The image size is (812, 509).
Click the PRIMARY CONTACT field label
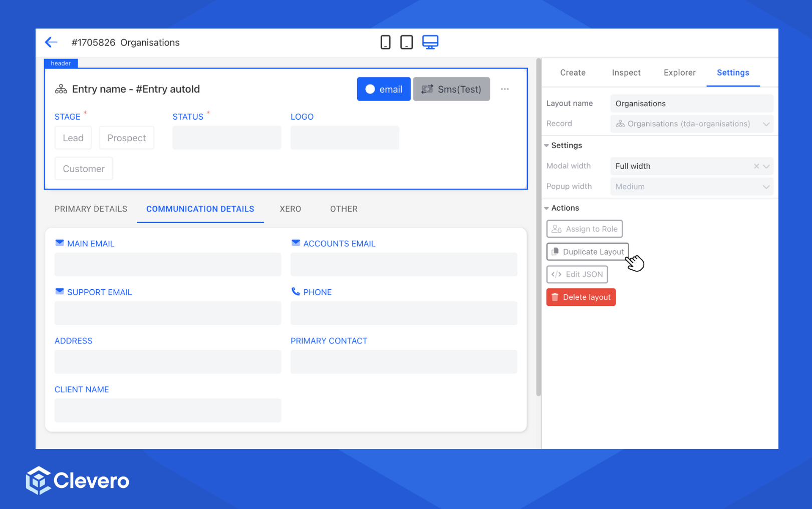click(329, 341)
